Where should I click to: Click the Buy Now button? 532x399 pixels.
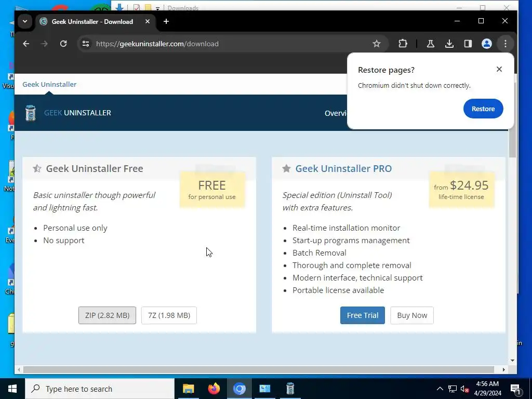(412, 315)
